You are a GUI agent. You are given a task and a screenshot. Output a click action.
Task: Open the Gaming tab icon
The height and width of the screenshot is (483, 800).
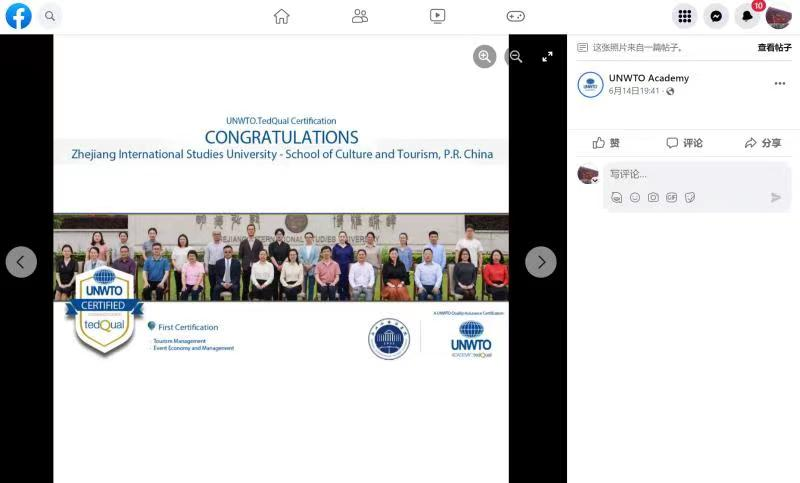point(515,16)
